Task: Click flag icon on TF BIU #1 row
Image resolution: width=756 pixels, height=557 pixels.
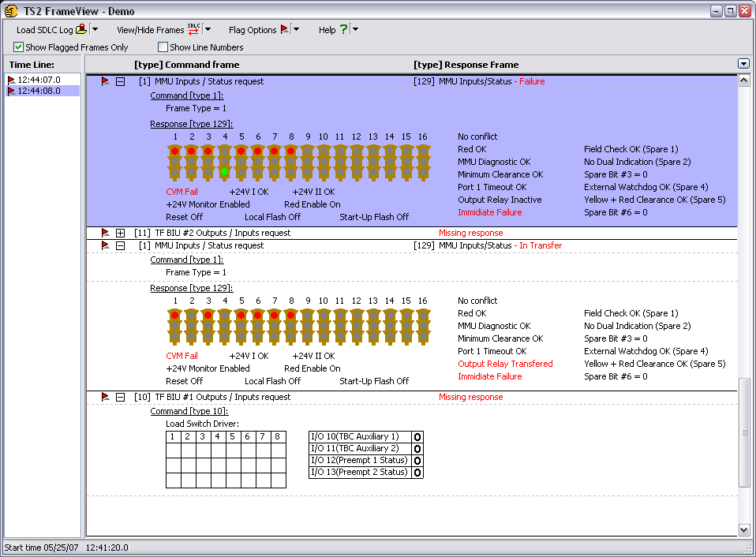Action: 105,397
